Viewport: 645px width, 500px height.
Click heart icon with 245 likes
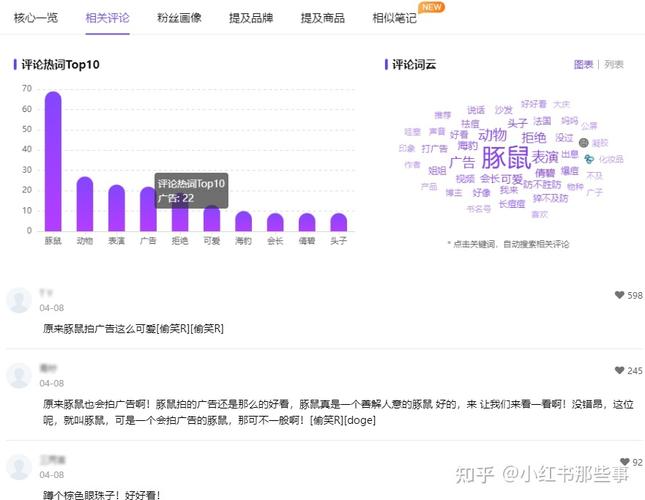click(x=619, y=370)
